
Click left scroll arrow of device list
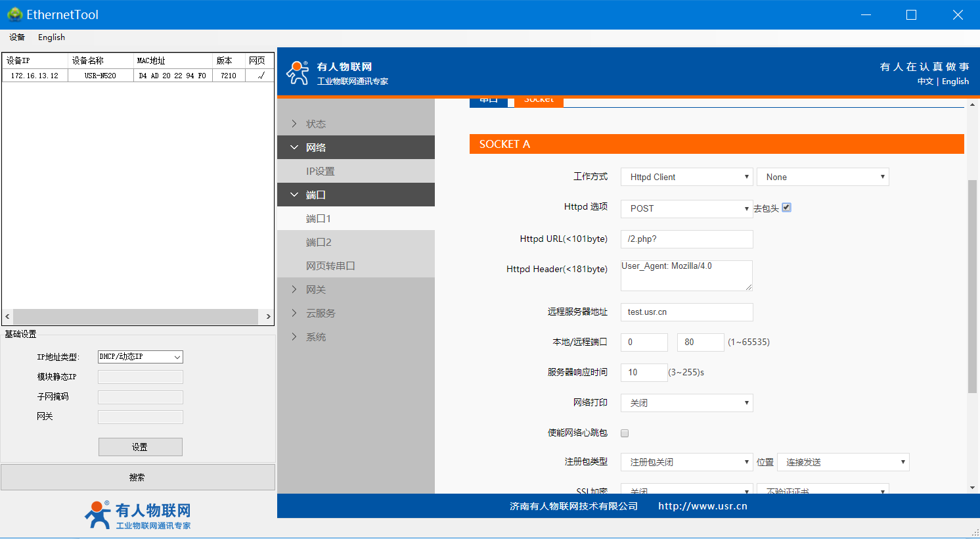tap(7, 317)
